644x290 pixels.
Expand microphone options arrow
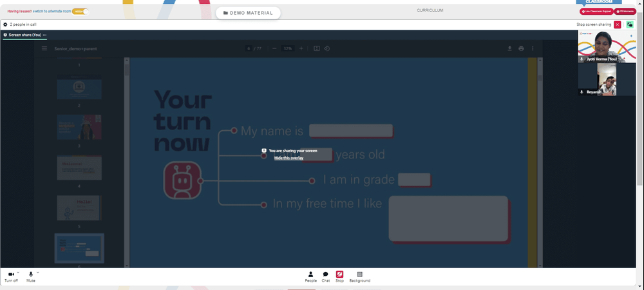click(38, 273)
